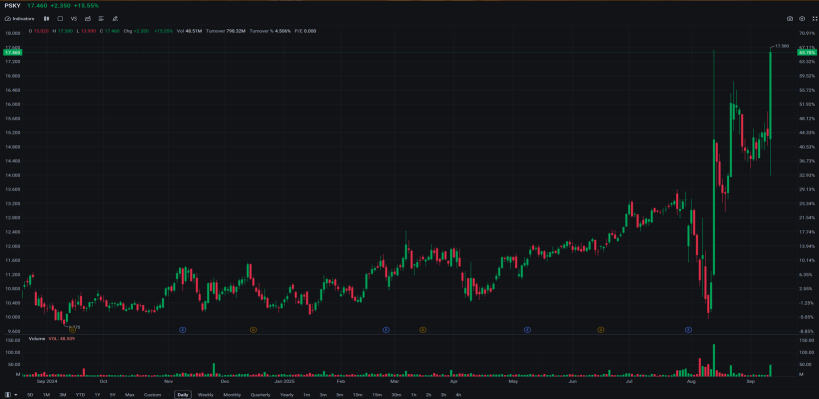Select the 1M range
Viewport: 819px width, 399px height.
tap(46, 395)
